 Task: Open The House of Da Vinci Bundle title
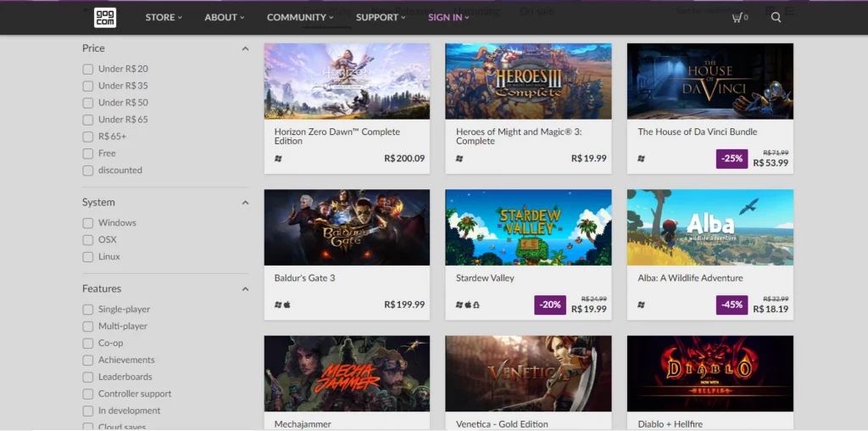pos(698,132)
